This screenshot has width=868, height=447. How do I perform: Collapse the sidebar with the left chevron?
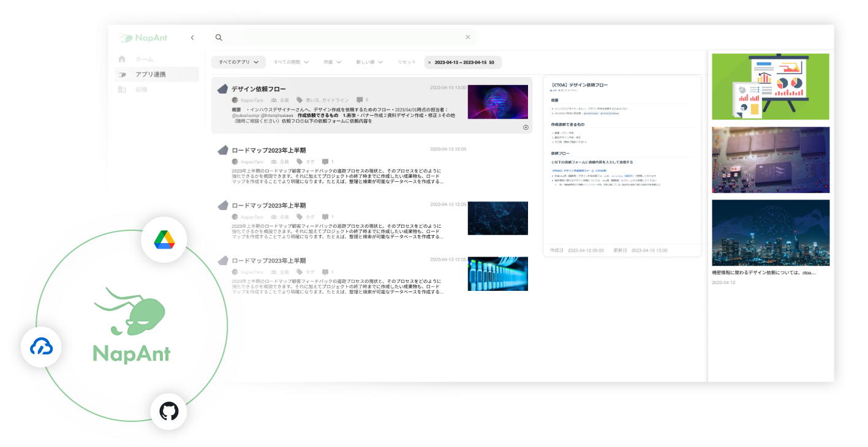click(192, 38)
